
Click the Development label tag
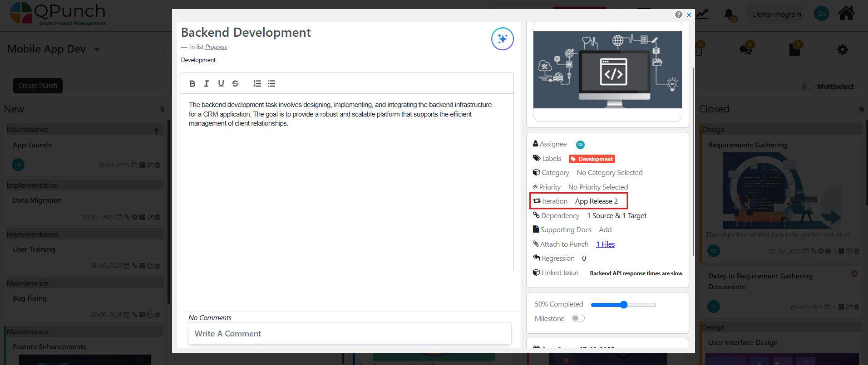point(592,159)
